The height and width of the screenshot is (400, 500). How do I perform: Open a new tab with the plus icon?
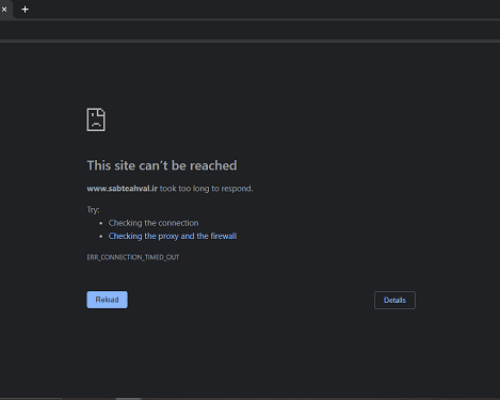pos(25,9)
